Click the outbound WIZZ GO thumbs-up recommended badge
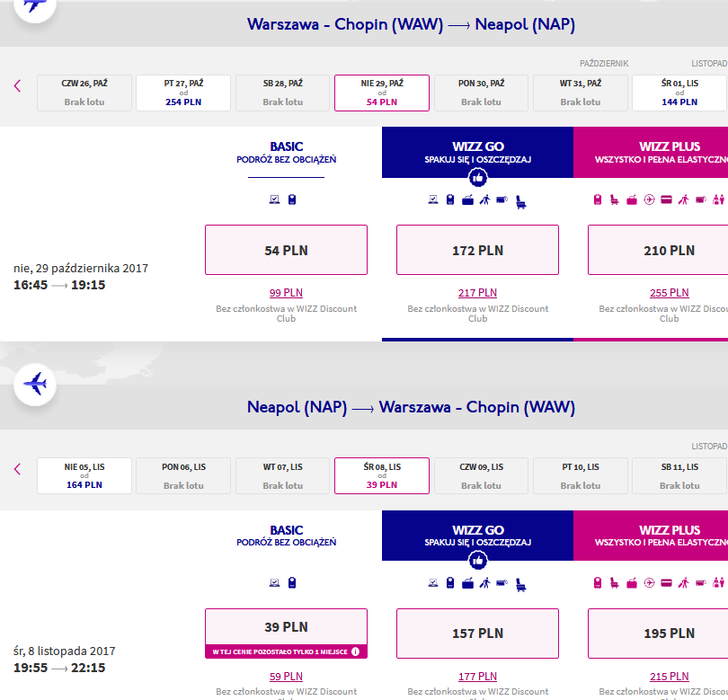 click(478, 178)
